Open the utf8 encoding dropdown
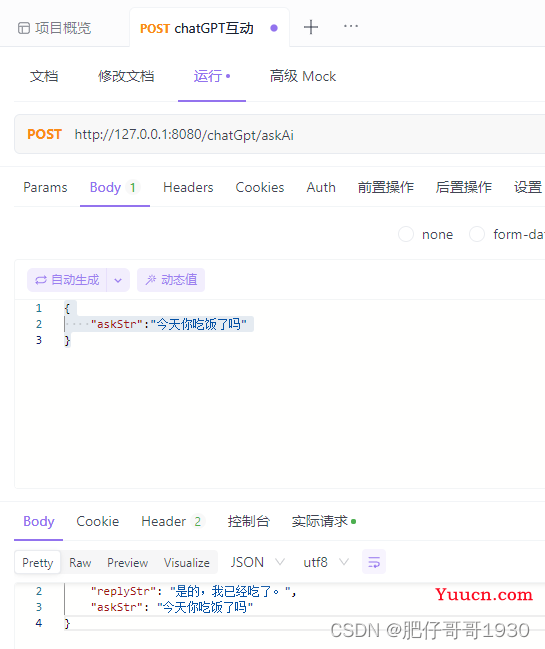The image size is (545, 649). click(326, 562)
